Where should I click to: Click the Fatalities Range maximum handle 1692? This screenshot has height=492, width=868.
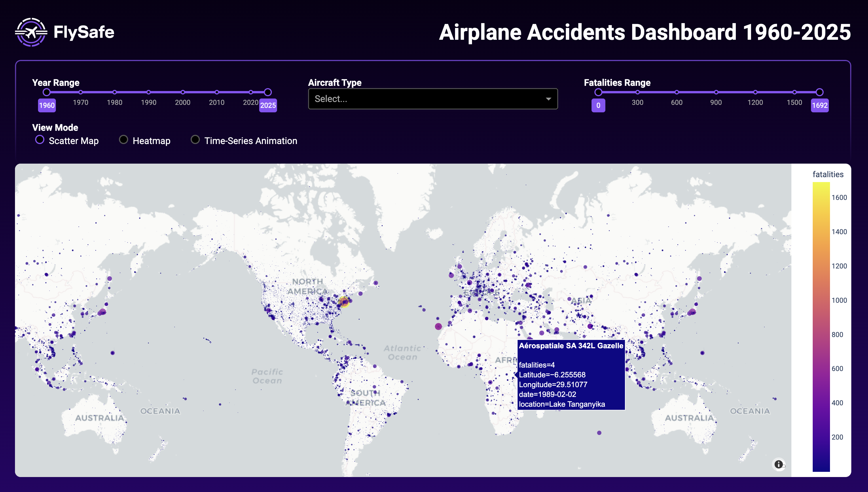click(x=820, y=92)
